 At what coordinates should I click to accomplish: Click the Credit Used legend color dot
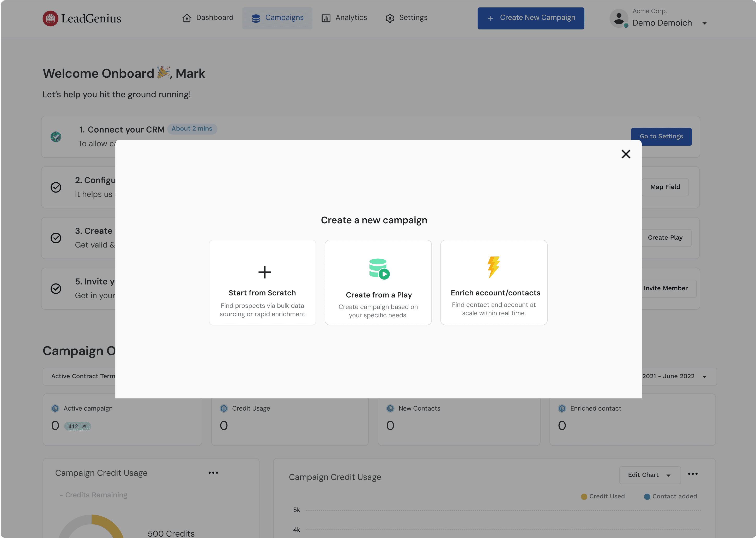tap(584, 497)
